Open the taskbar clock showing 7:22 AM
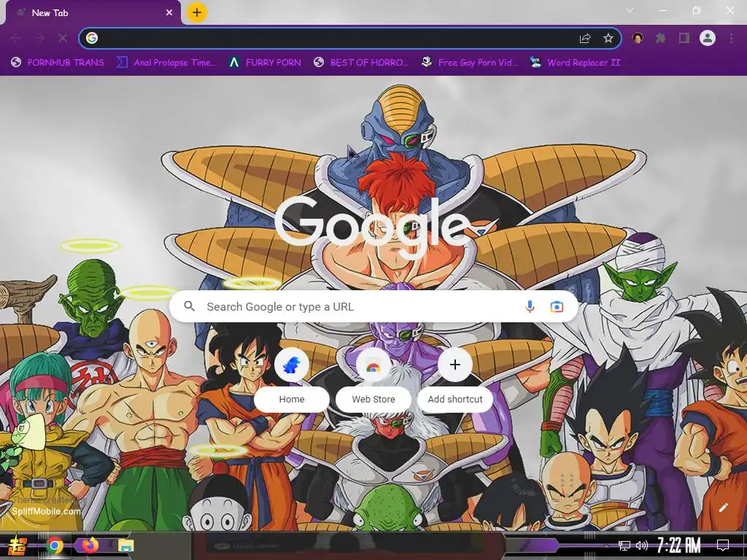This screenshot has height=560, width=747. click(x=679, y=545)
